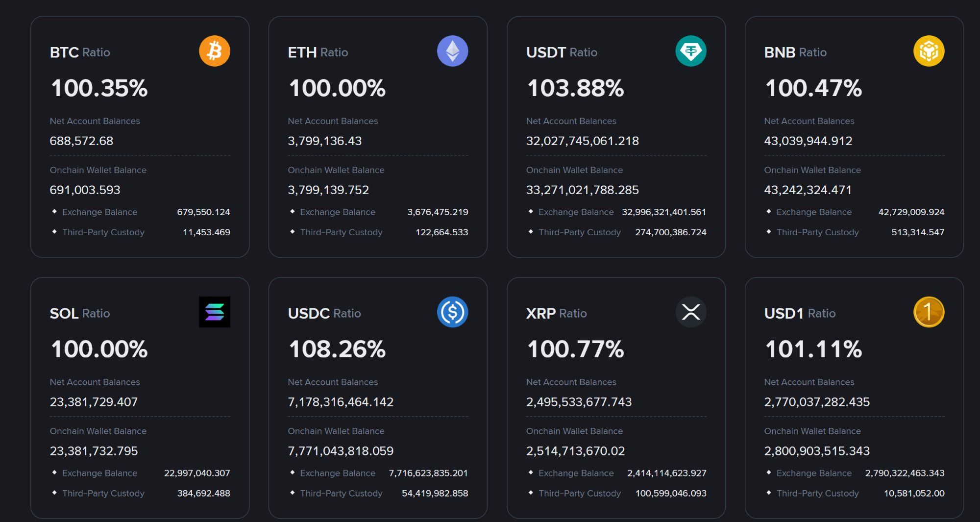Click the Tether USDT logo icon
Screen dimensions: 980x522
tap(691, 51)
